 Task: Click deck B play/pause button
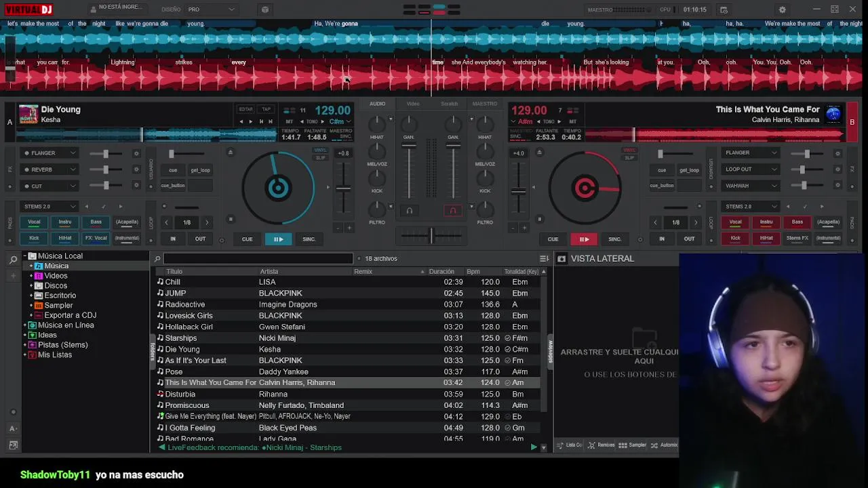click(584, 239)
